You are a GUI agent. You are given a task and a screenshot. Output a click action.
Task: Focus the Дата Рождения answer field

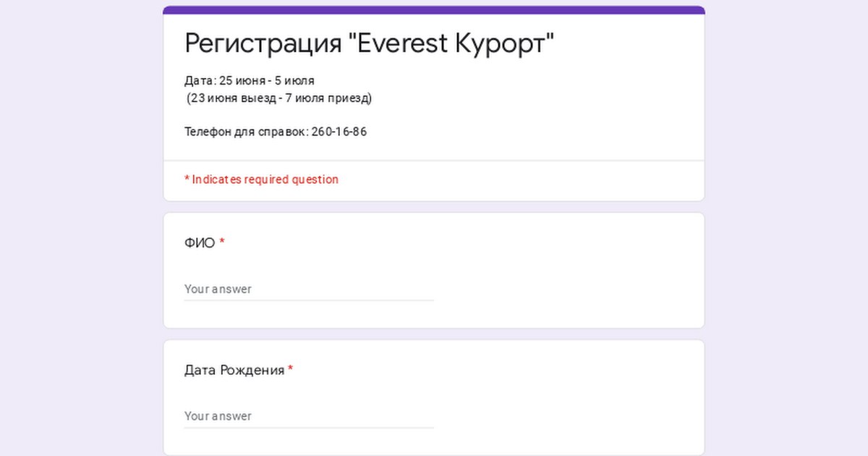[309, 416]
